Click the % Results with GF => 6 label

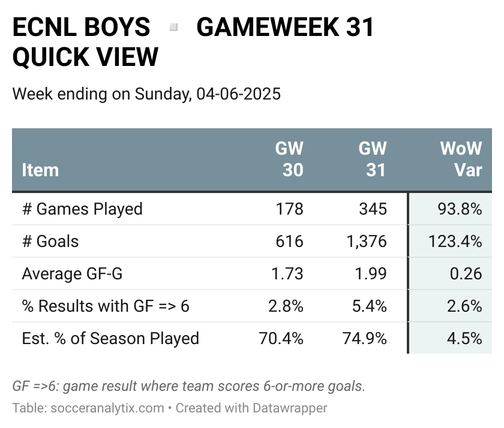tap(106, 306)
